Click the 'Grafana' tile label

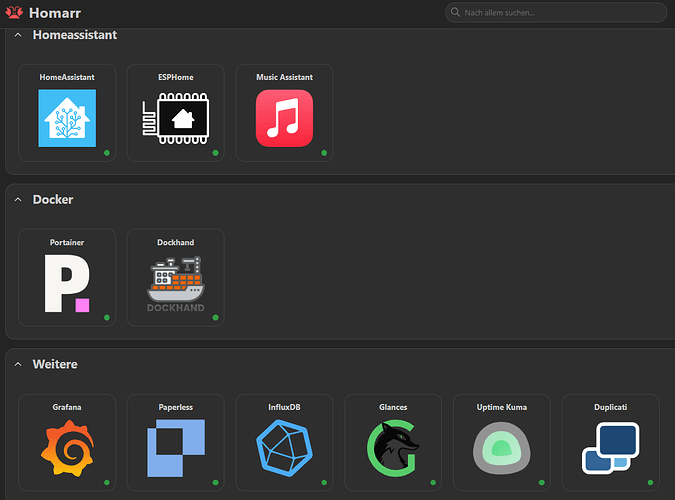67,407
